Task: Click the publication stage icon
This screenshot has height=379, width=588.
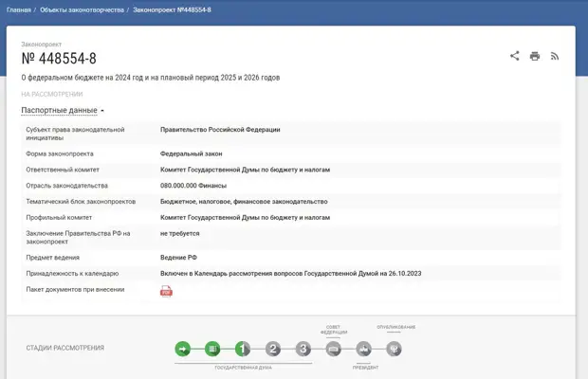Action: [394, 349]
